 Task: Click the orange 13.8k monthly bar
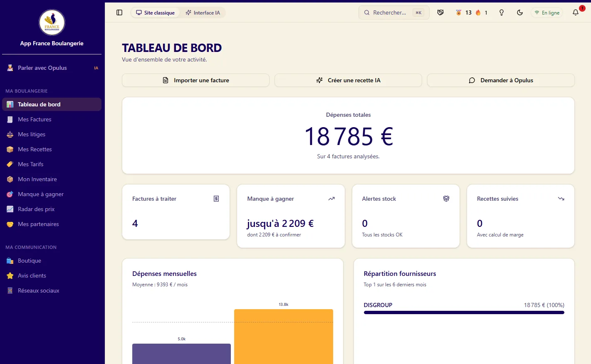[284, 337]
